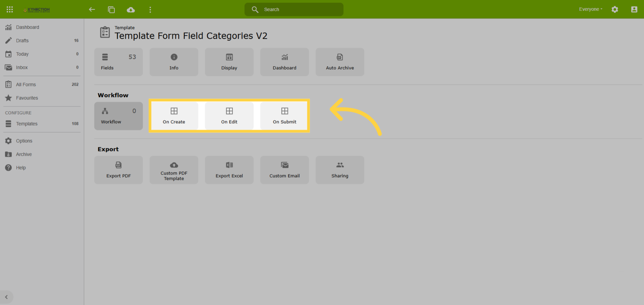Expand the Everyone dropdown
This screenshot has width=644, height=305.
[591, 9]
